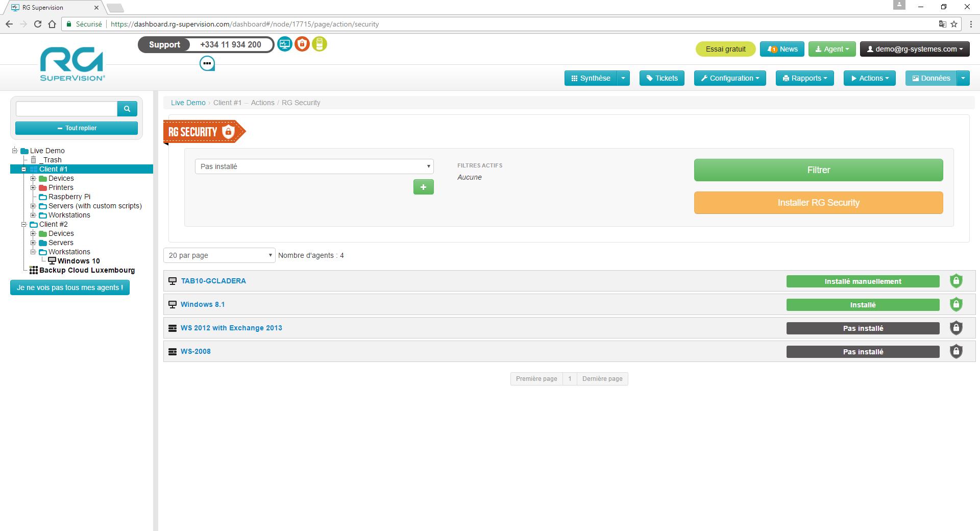980x531 pixels.
Task: Open the chat bubble icon below Support
Action: click(x=207, y=64)
